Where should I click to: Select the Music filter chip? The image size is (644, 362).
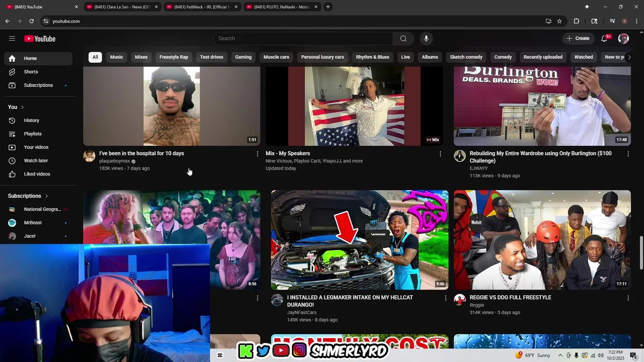pyautogui.click(x=117, y=57)
